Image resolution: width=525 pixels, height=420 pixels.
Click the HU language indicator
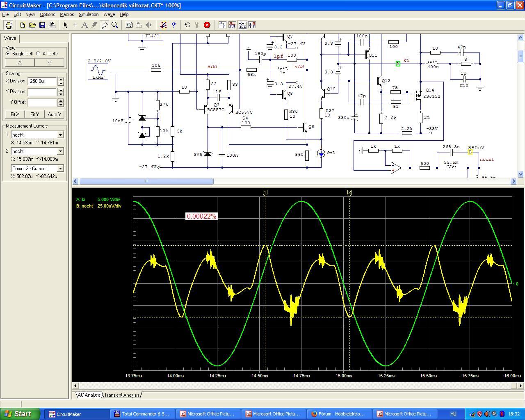click(x=453, y=414)
